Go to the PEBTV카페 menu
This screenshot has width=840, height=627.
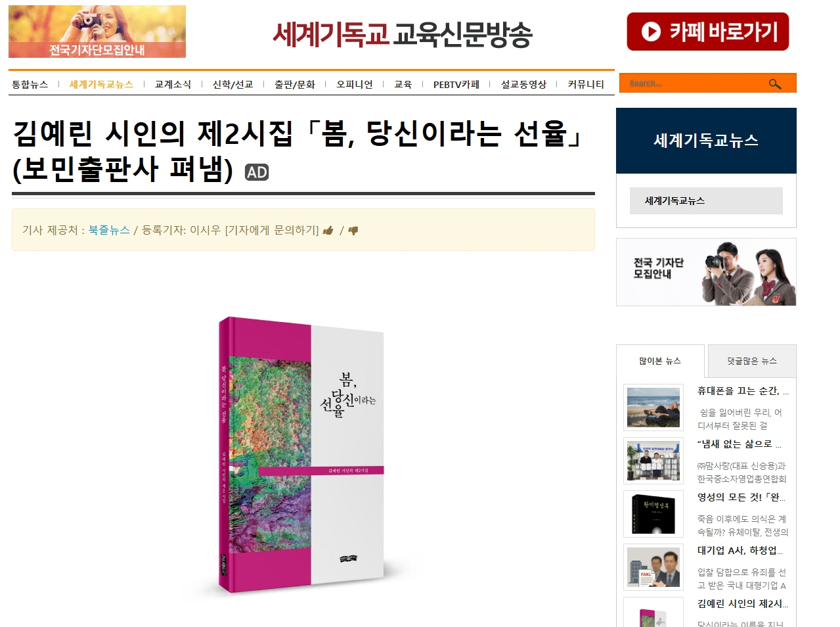(x=456, y=84)
